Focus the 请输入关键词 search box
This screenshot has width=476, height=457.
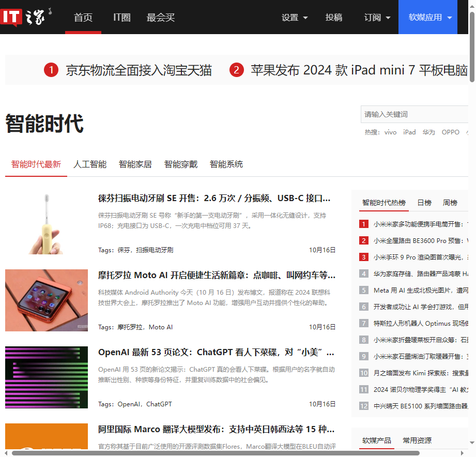click(414, 114)
